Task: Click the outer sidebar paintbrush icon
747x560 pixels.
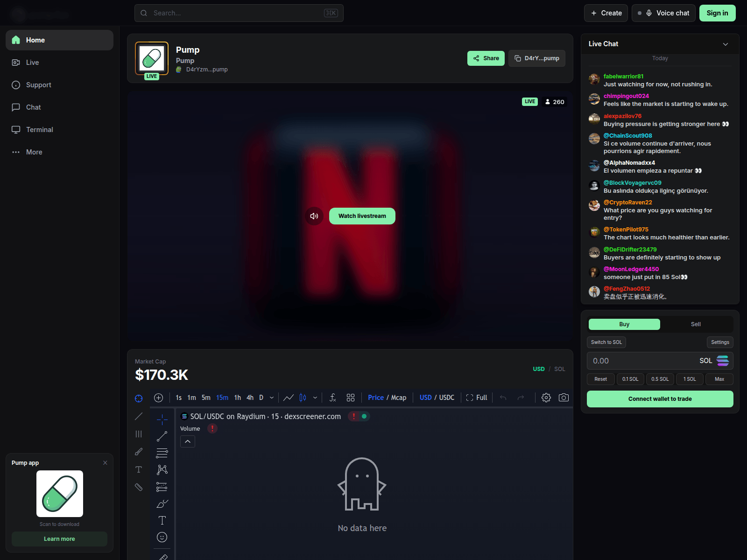Action: (139, 452)
